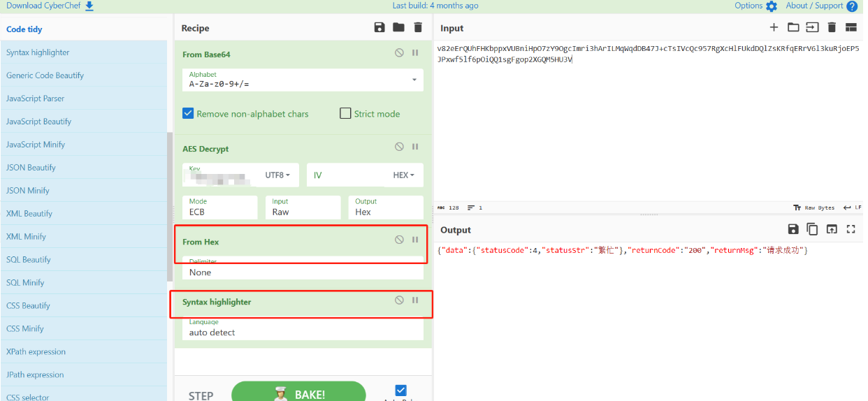Disable the AES Decrypt operation

tap(399, 147)
